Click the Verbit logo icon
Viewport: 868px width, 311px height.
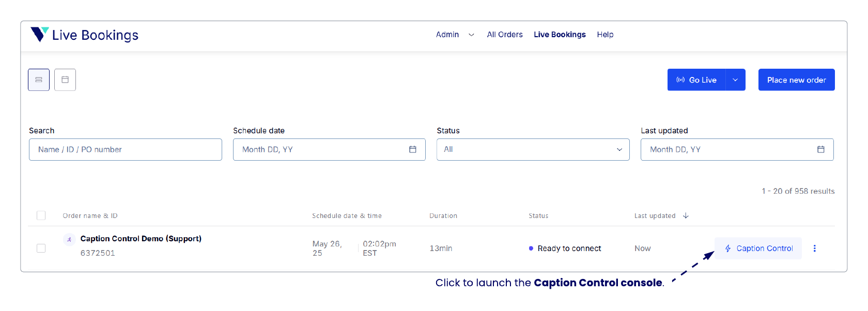pos(39,35)
